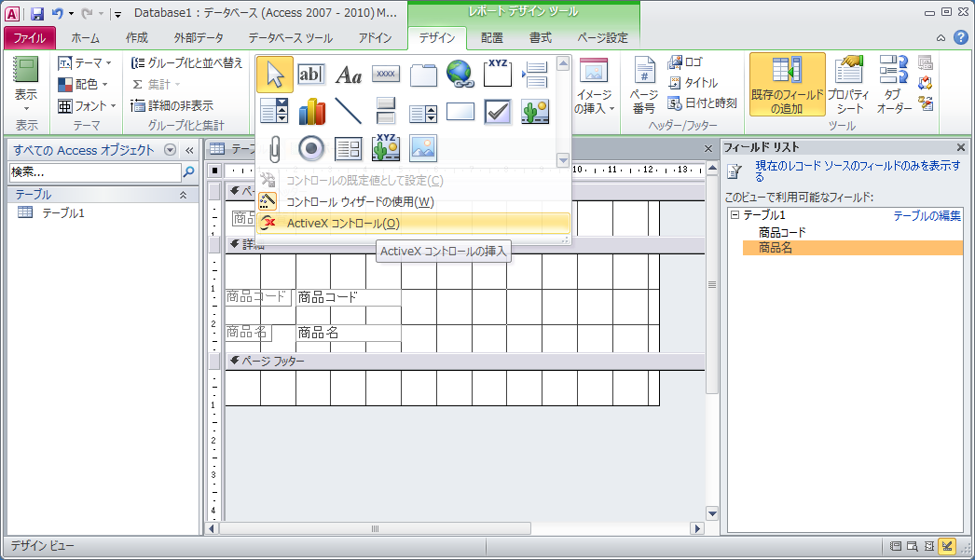975x560 pixels.
Task: Select the Option Group (XYZ frame) control
Action: 498,75
